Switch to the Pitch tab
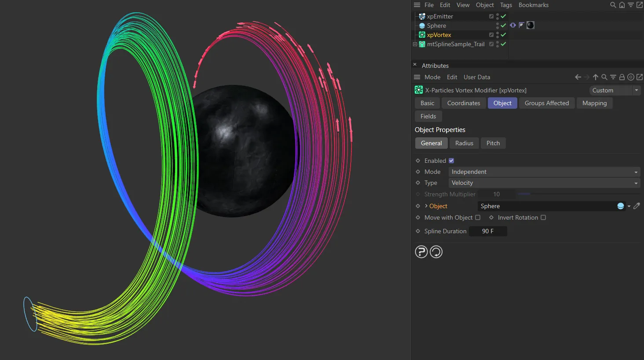 click(x=493, y=143)
